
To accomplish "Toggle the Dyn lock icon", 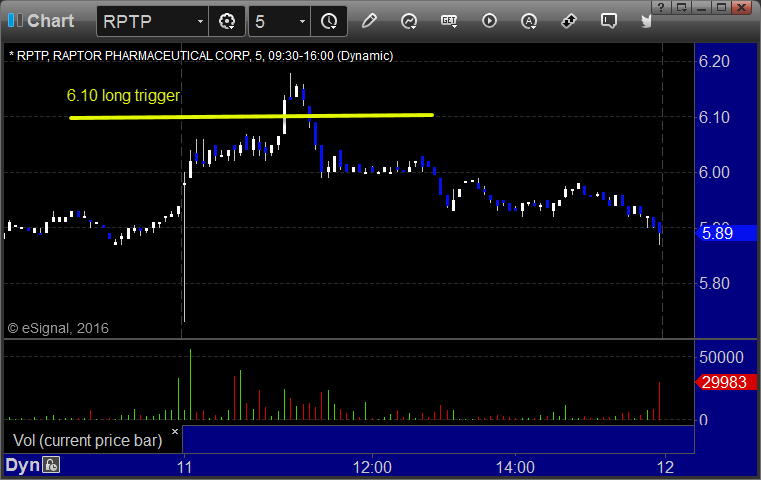I will [x=51, y=465].
